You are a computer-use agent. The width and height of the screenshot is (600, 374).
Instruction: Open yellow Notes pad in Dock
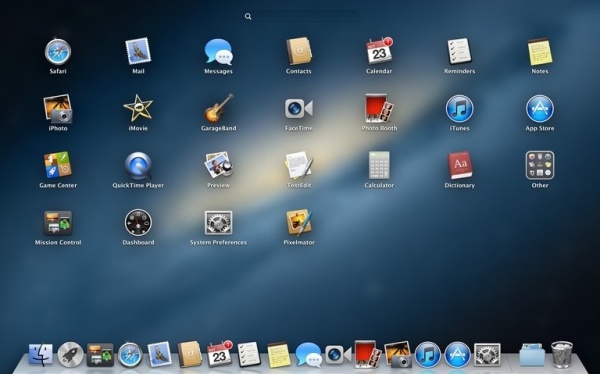pos(279,355)
